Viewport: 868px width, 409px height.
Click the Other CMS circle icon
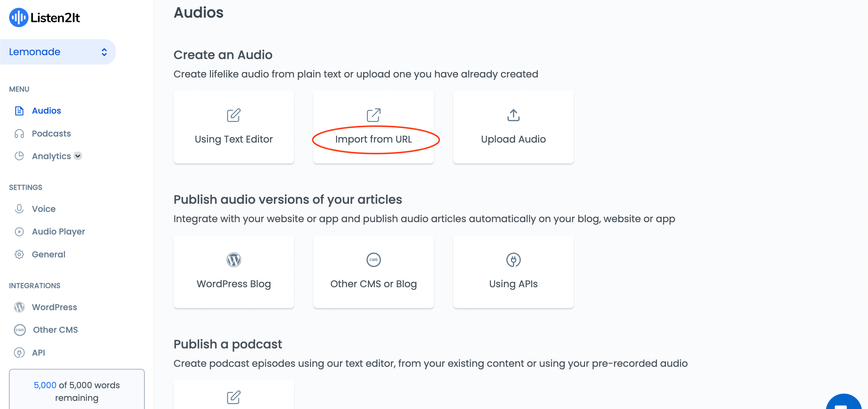[373, 260]
